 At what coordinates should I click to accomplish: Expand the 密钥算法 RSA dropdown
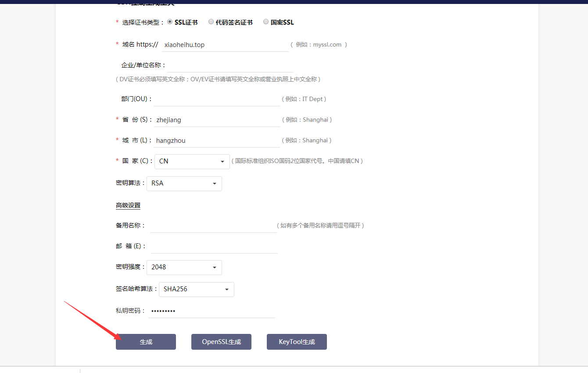coord(184,183)
